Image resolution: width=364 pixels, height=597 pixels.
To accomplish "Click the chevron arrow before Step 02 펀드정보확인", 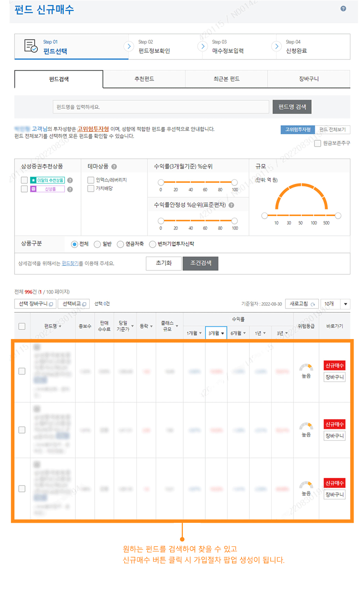I will pyautogui.click(x=129, y=46).
